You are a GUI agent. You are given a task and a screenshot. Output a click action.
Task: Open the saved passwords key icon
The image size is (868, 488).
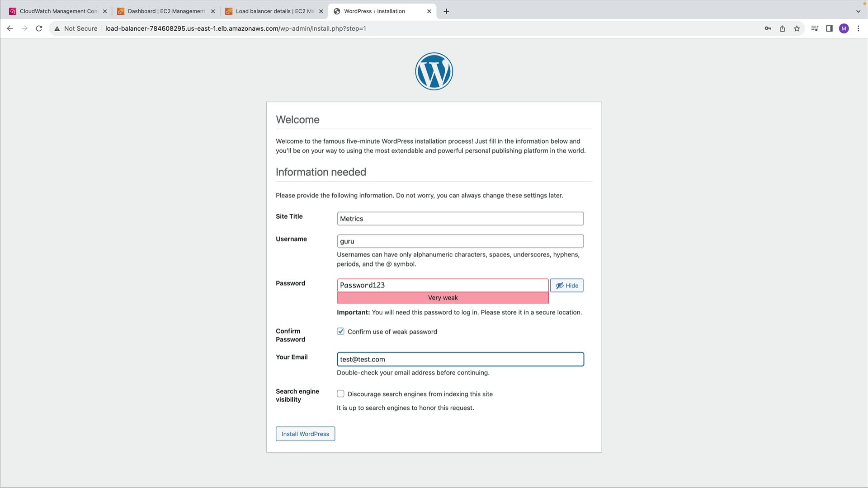[x=768, y=28]
